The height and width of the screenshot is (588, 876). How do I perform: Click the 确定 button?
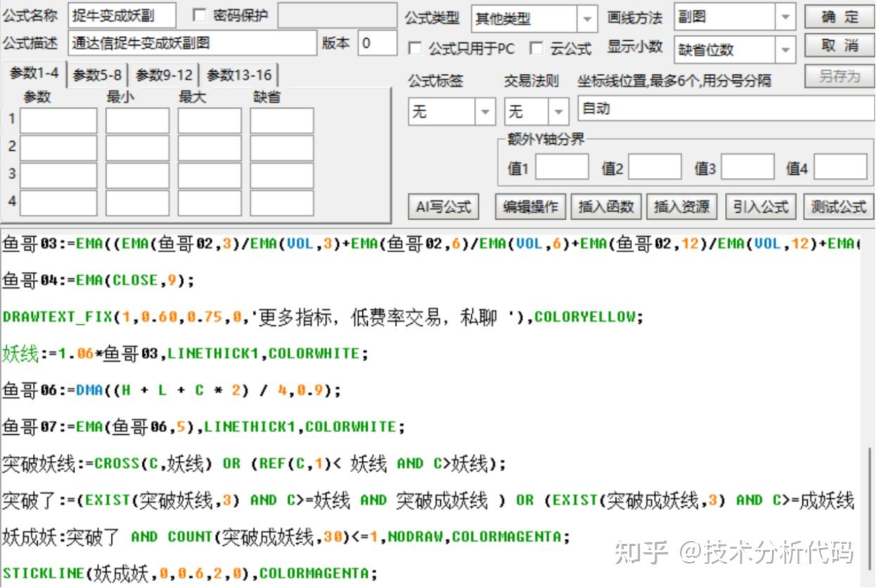tap(839, 17)
